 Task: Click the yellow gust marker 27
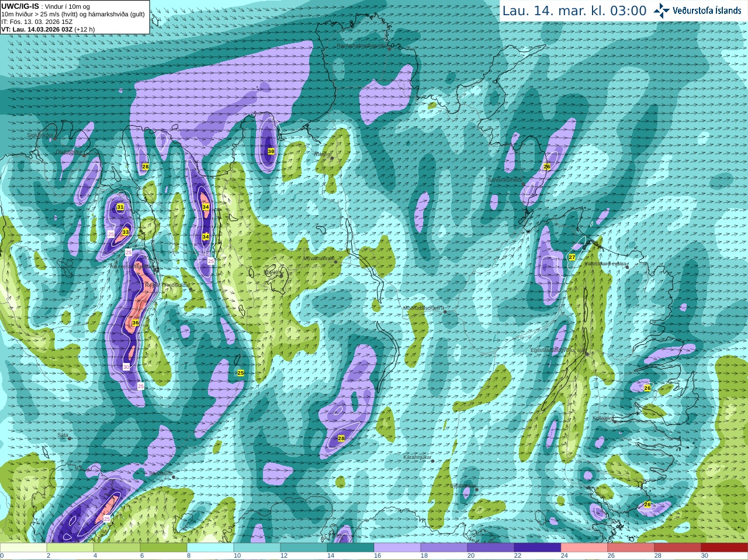[572, 257]
